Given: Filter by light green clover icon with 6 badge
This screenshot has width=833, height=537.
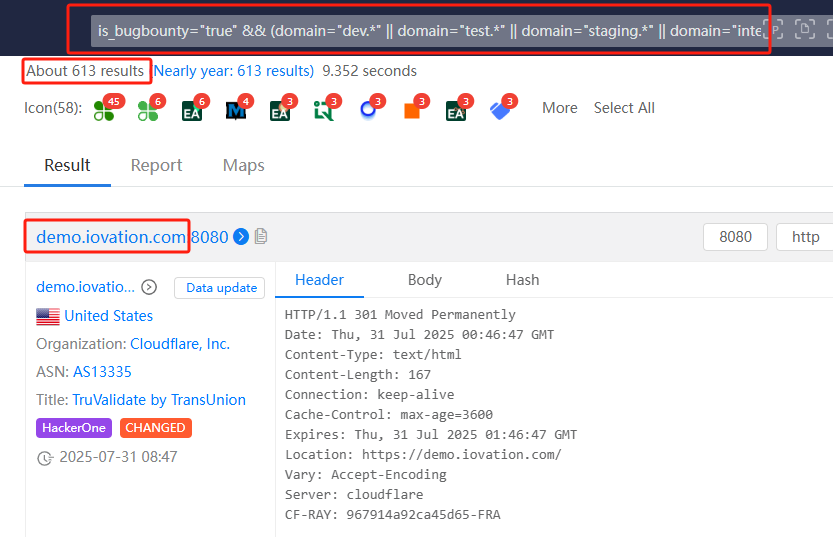Looking at the screenshot, I should (148, 110).
